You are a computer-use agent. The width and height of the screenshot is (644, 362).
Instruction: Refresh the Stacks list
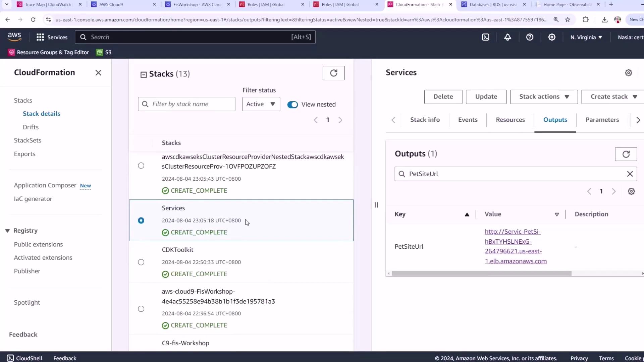pos(333,73)
